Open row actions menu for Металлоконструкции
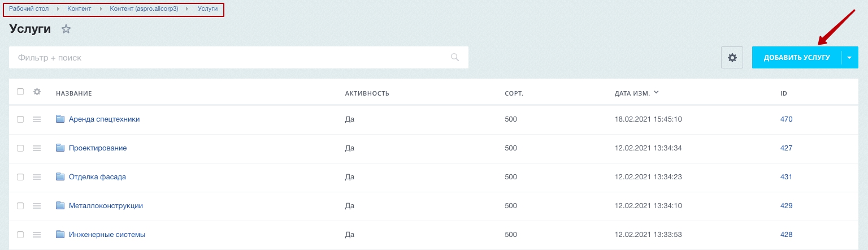The image size is (868, 250). tap(37, 206)
